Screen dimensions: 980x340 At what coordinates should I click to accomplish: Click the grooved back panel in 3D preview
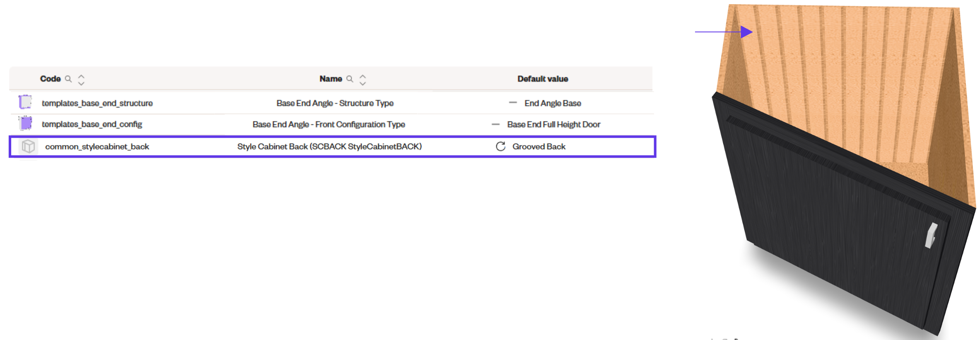click(x=841, y=83)
